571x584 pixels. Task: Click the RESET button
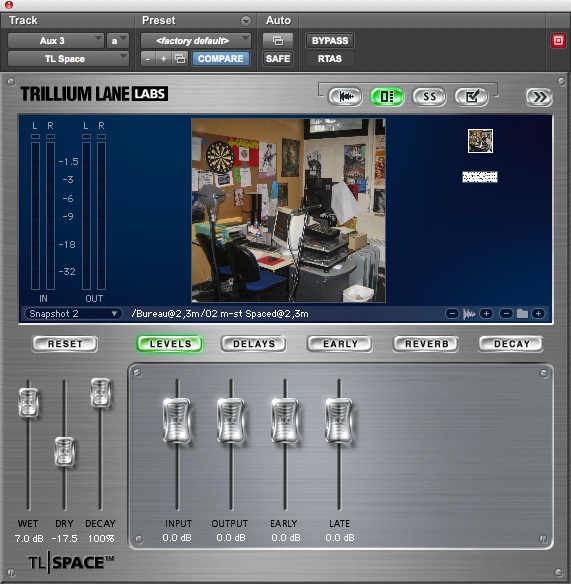pos(65,344)
